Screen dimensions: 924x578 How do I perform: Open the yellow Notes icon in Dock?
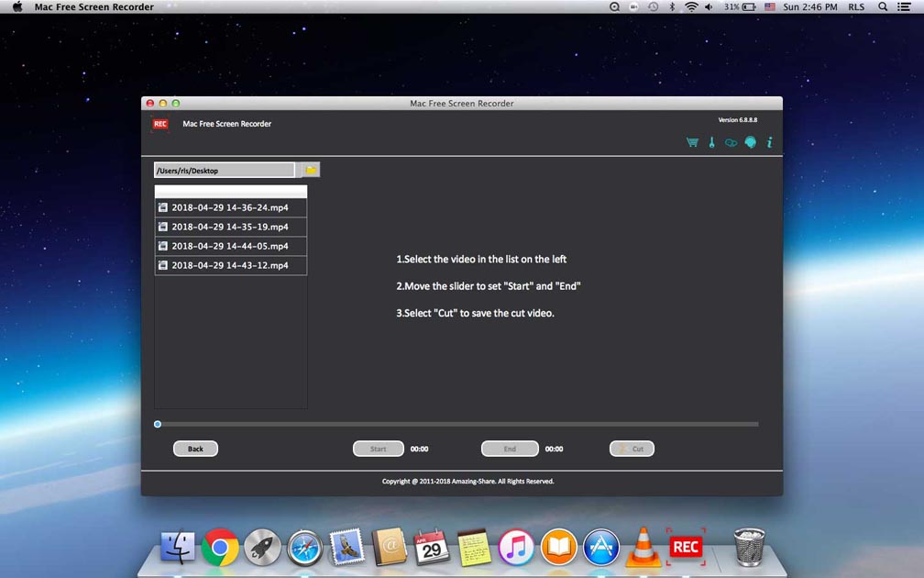pyautogui.click(x=474, y=548)
